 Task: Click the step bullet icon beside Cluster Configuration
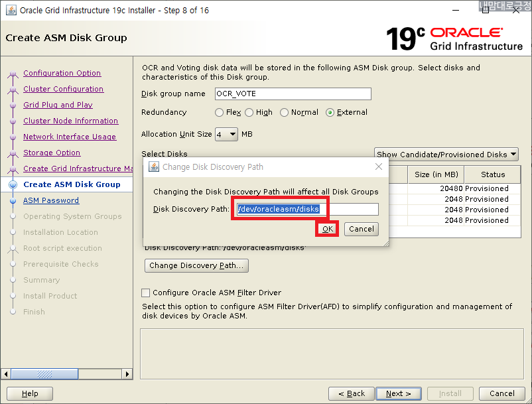pos(13,90)
